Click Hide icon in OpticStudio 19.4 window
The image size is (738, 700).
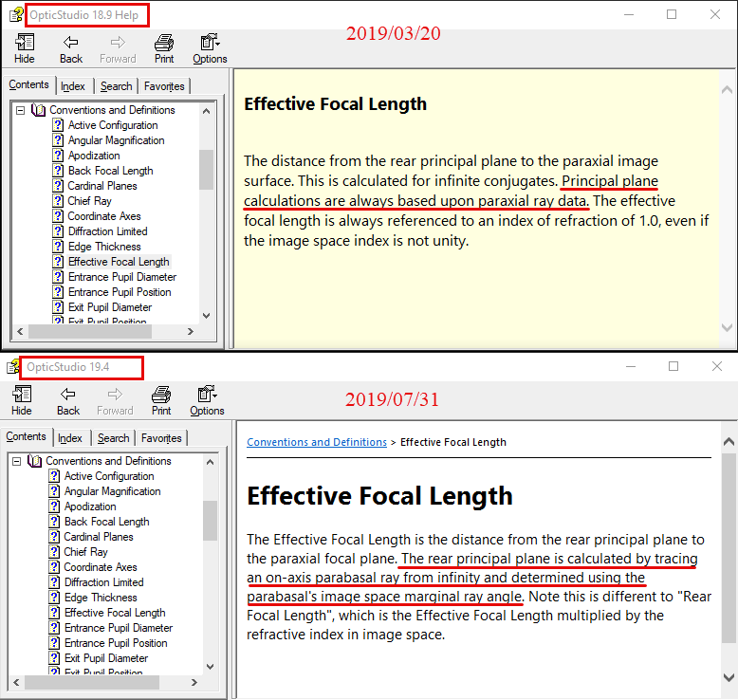point(22,394)
